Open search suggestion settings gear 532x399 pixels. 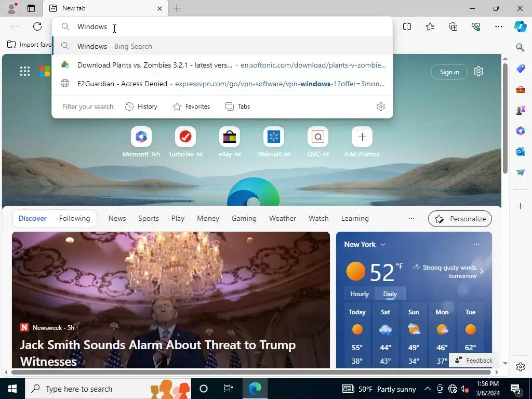click(x=381, y=107)
